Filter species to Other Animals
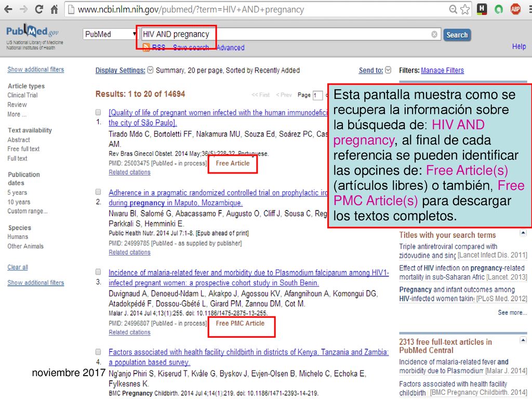Viewport: 532px width, 399px height. click(x=25, y=246)
